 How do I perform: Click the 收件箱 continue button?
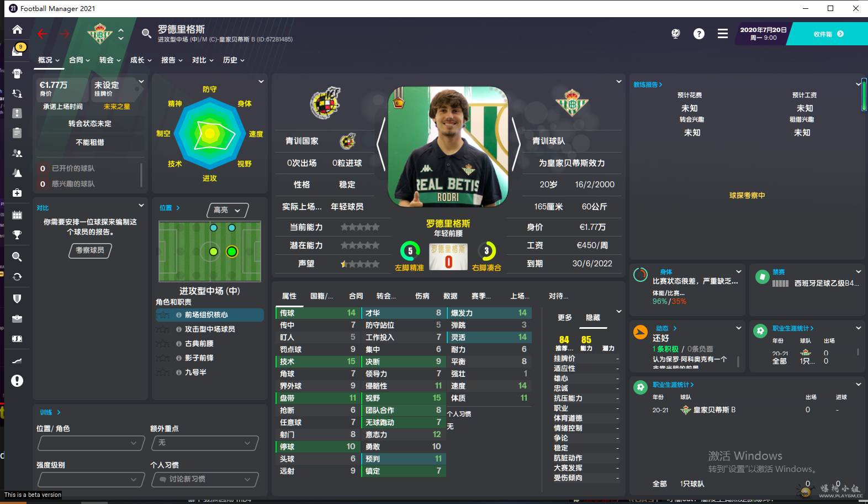(828, 34)
